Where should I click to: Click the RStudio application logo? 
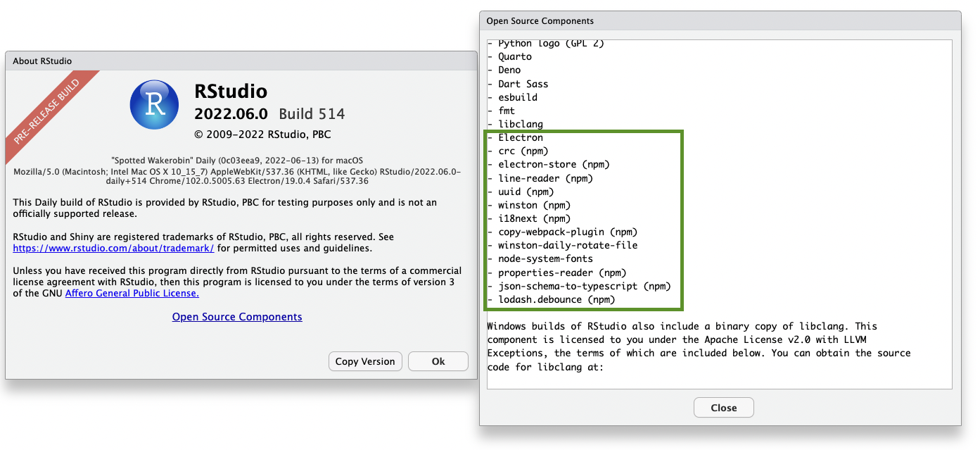(154, 104)
